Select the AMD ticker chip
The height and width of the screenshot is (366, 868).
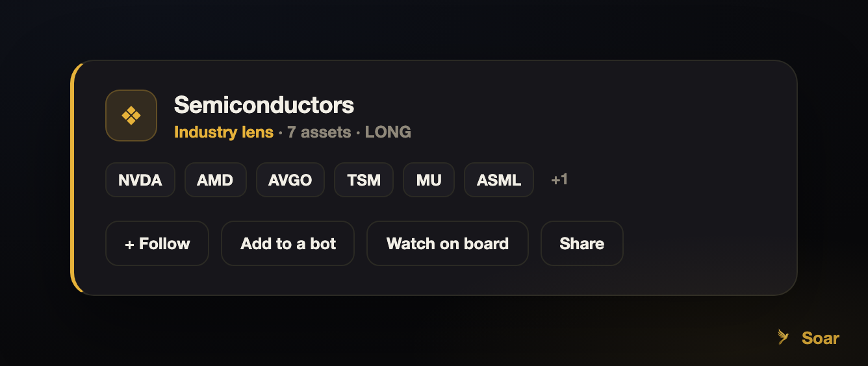point(215,180)
